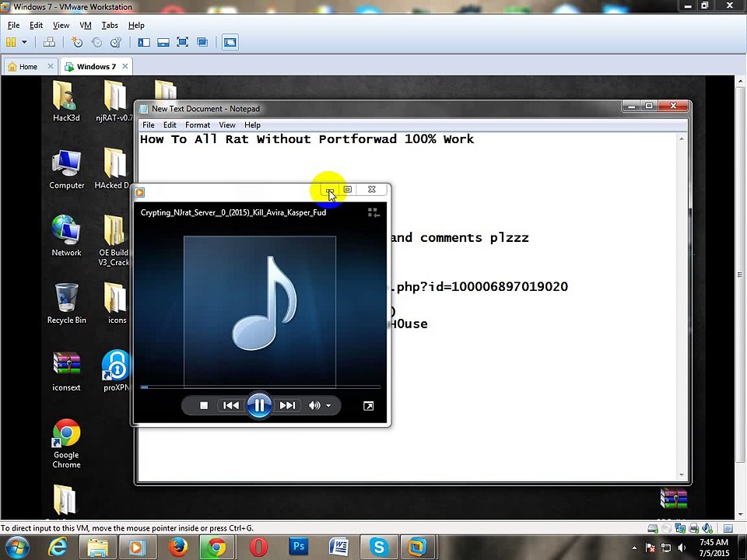Take a snapshot using the VMware toolbar icon
The width and height of the screenshot is (747, 560).
(77, 42)
